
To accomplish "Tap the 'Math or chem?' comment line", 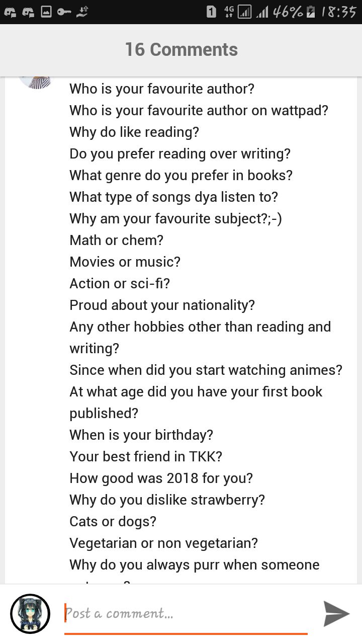I will [117, 240].
